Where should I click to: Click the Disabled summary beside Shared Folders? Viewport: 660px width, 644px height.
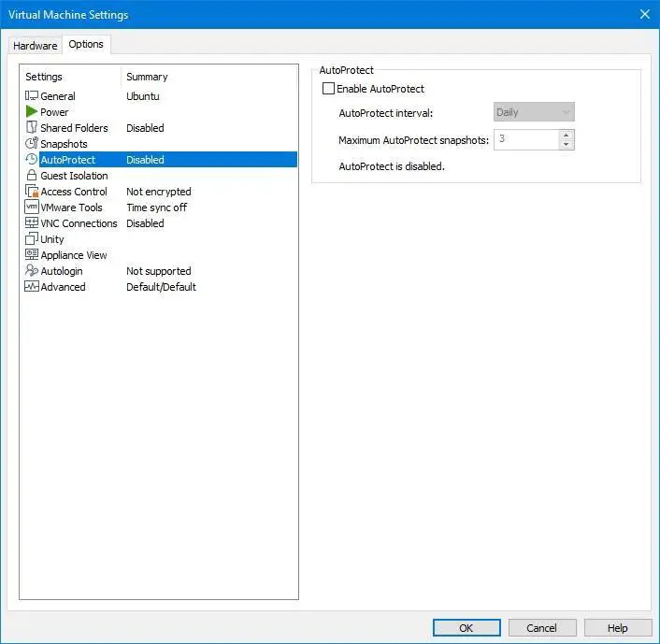(145, 128)
